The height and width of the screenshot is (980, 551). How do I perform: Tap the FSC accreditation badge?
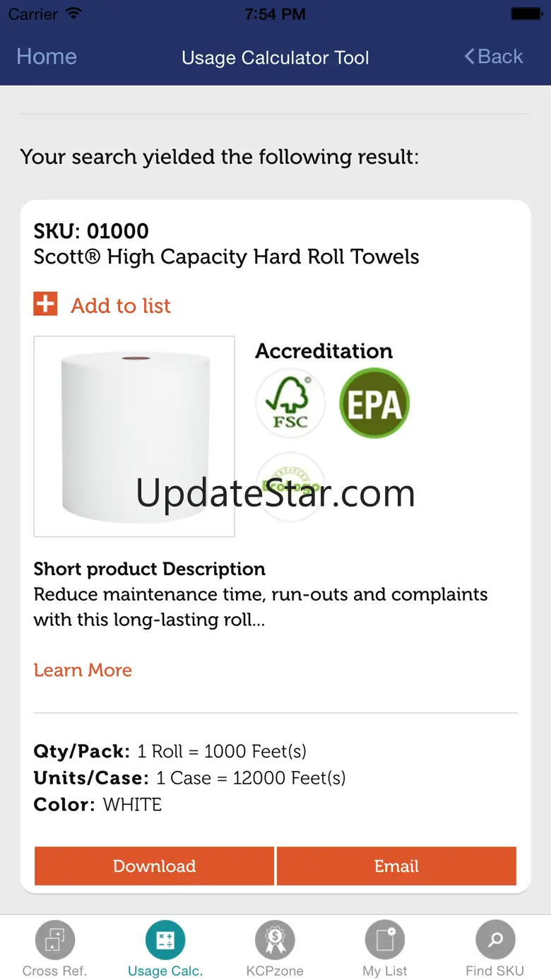pos(290,403)
